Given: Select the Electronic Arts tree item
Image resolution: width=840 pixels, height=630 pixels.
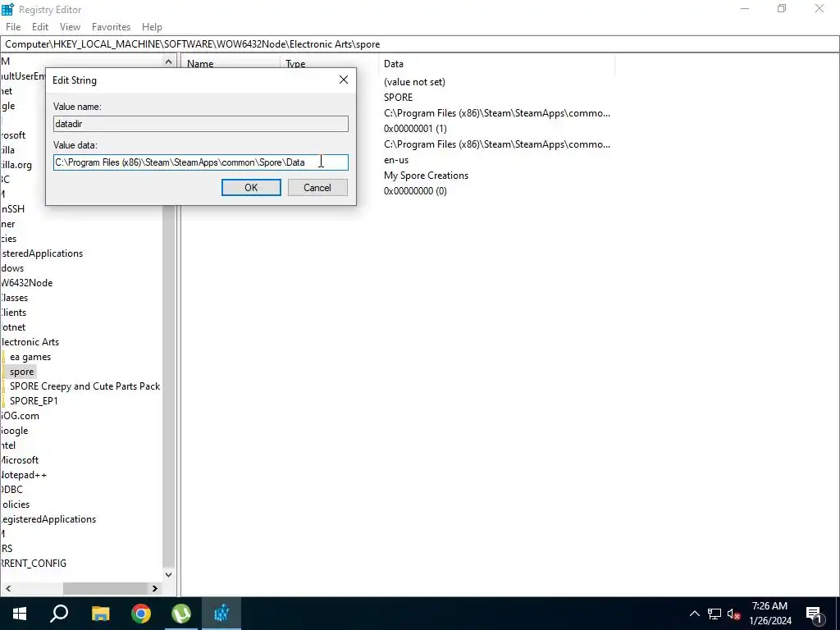Looking at the screenshot, I should coord(30,342).
